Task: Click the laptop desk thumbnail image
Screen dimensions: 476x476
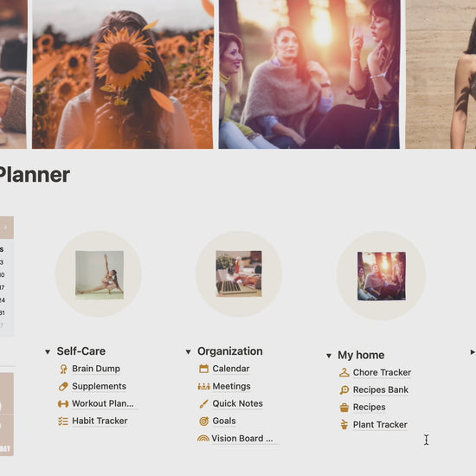Action: 239,273
